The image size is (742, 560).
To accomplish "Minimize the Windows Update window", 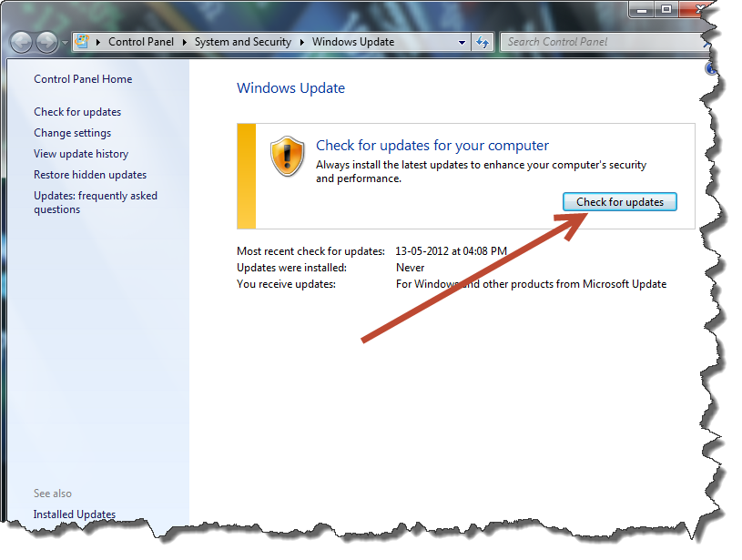I will [x=642, y=9].
